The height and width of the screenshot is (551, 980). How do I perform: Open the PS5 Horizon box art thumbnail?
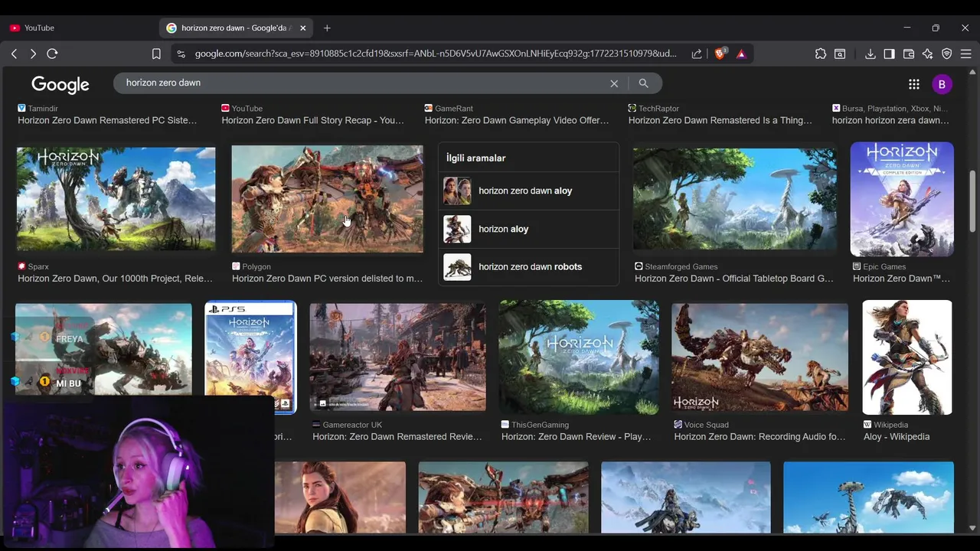[x=250, y=357]
